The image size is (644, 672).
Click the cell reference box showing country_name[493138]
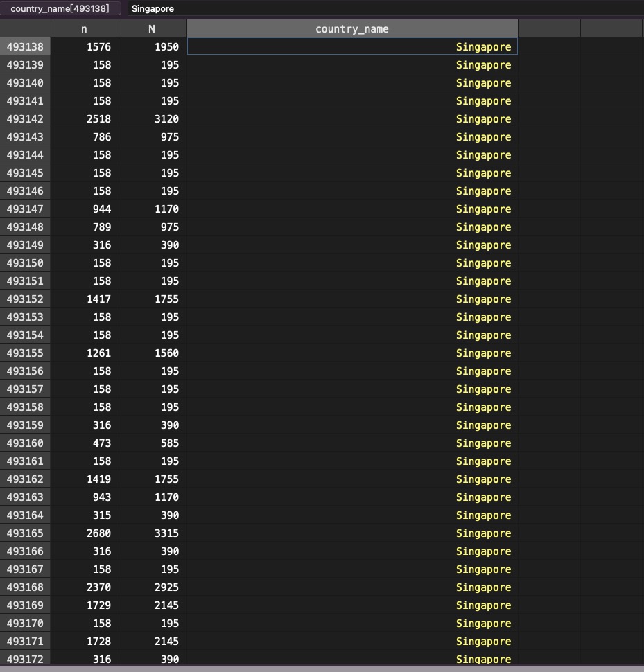pos(60,9)
